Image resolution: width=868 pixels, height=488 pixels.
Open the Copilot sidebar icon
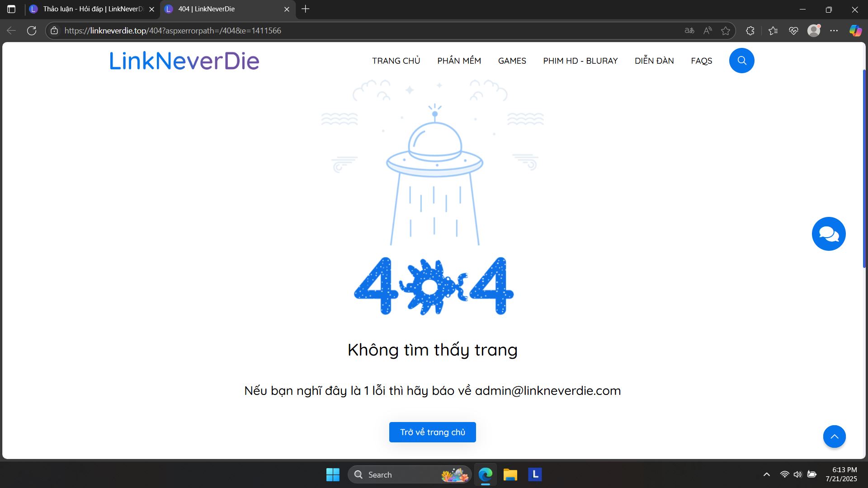(855, 31)
